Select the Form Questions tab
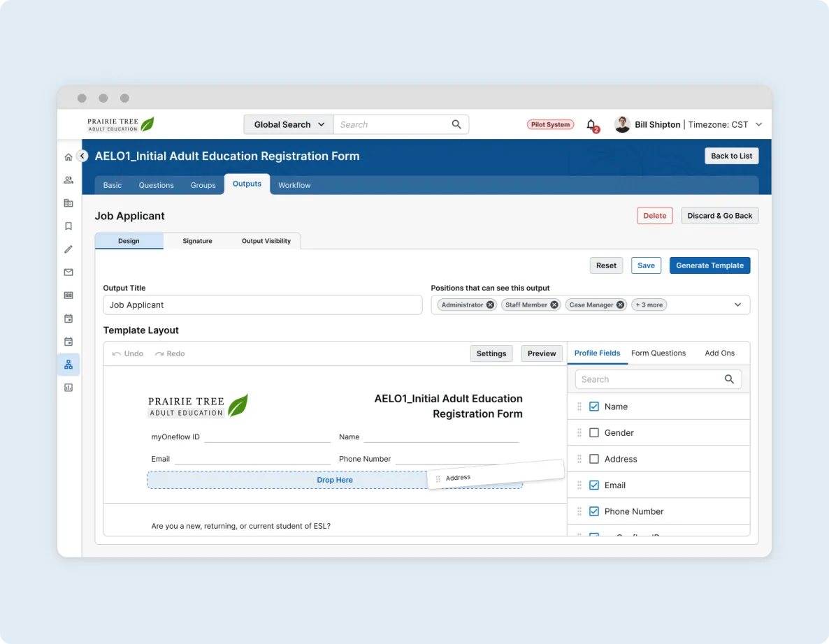The height and width of the screenshot is (644, 829). pos(658,353)
